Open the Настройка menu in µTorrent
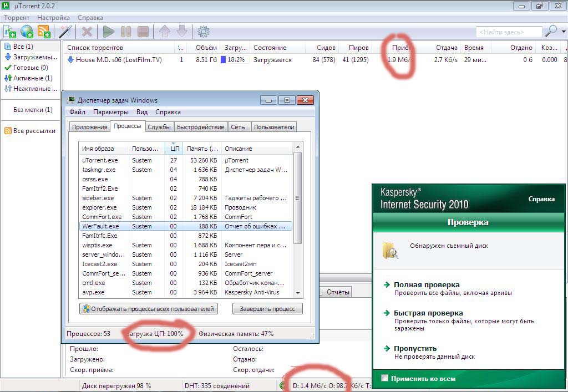 tap(53, 18)
